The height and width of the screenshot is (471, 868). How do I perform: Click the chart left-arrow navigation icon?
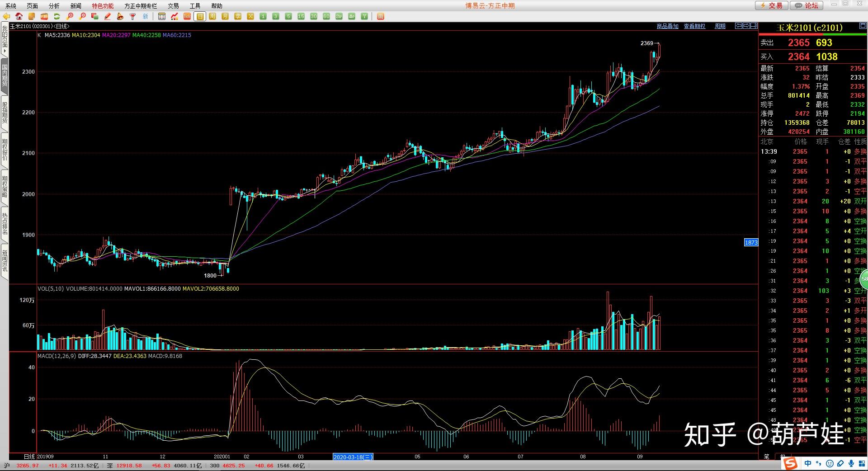(739, 26)
